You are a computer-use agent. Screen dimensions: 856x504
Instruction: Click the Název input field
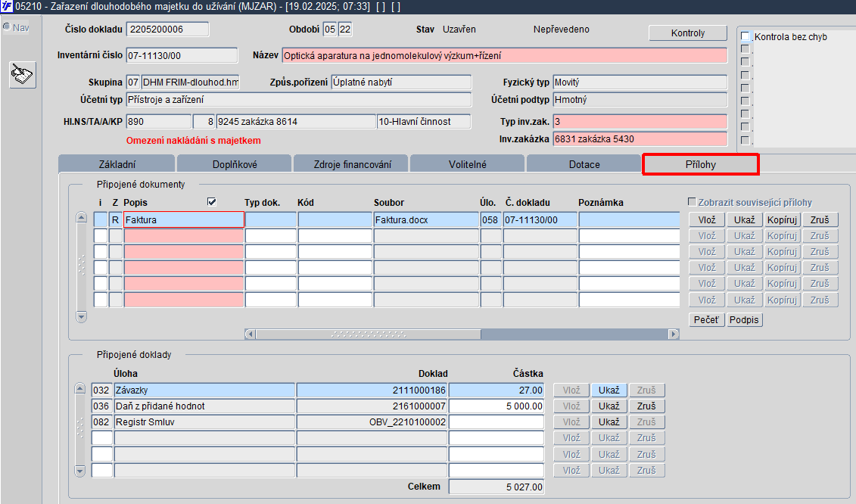[x=504, y=55]
